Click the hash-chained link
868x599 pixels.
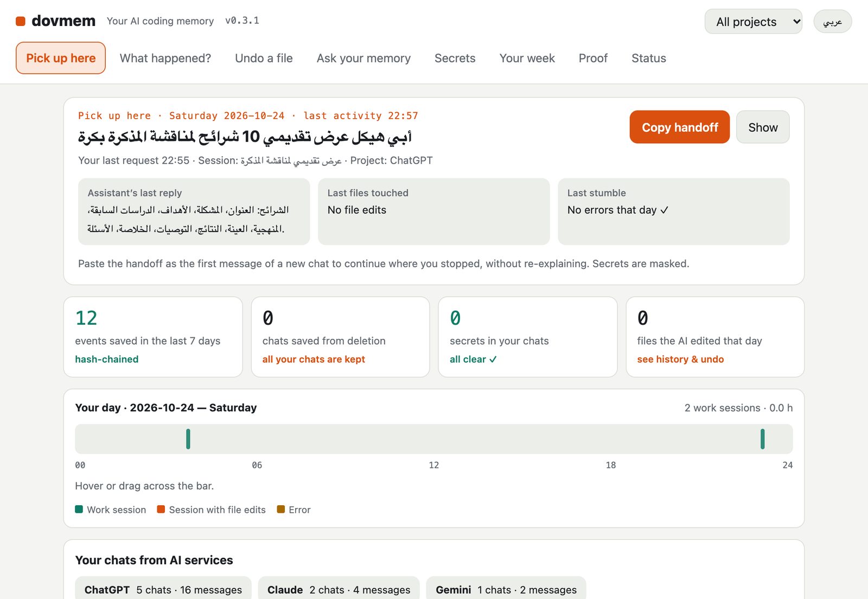(107, 359)
